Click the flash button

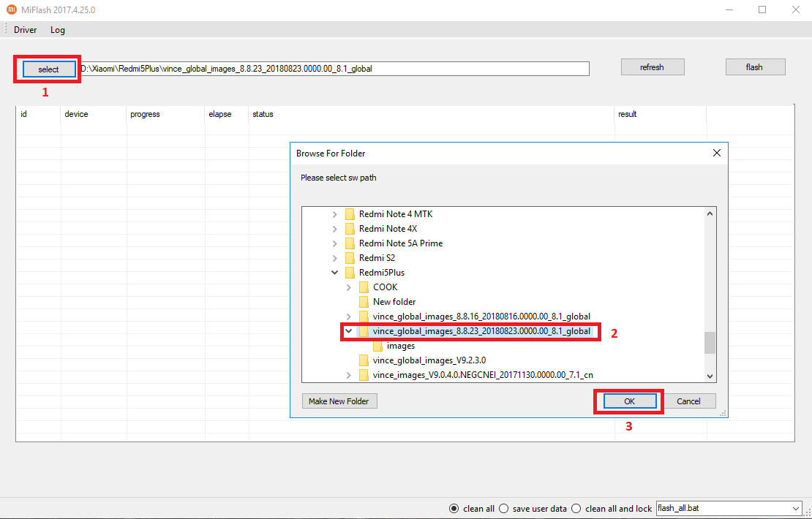[x=754, y=67]
